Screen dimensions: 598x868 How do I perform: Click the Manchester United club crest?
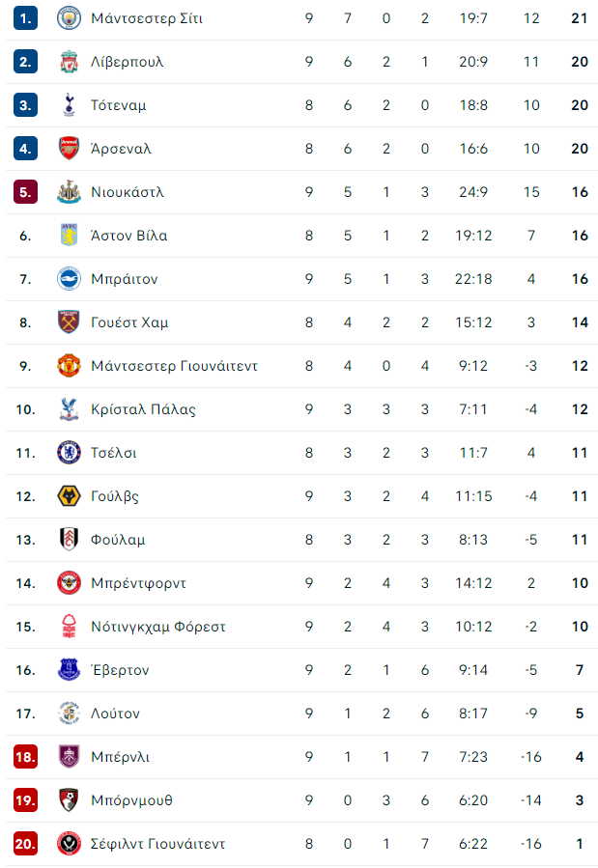click(70, 366)
